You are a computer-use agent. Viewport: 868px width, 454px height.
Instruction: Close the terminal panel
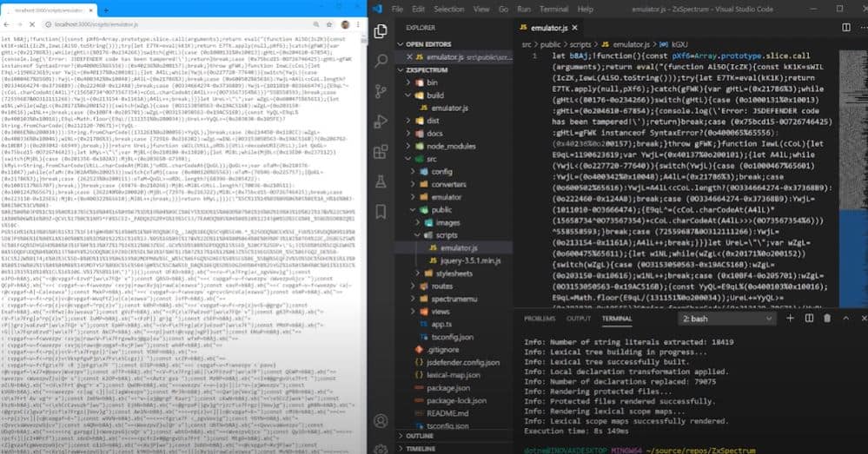864,319
